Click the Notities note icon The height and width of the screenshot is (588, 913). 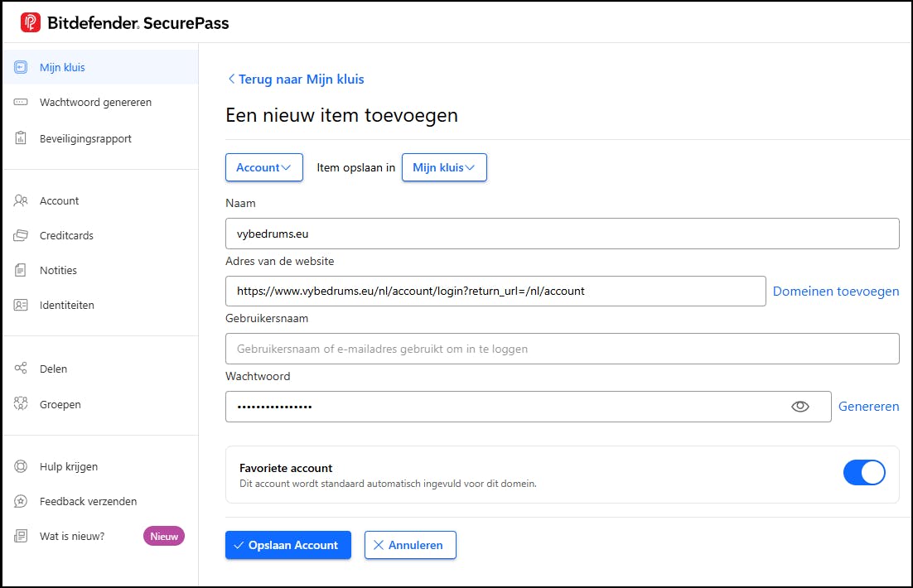(21, 270)
